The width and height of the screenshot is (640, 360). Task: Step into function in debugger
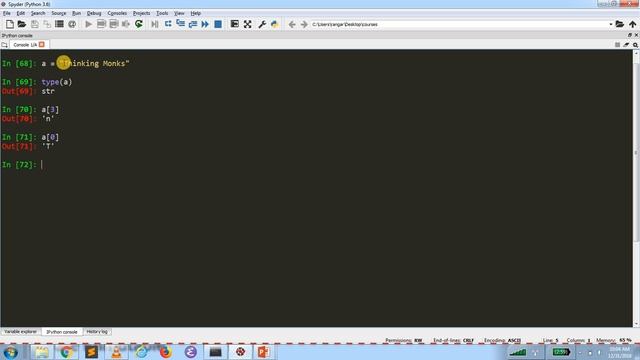coord(180,24)
